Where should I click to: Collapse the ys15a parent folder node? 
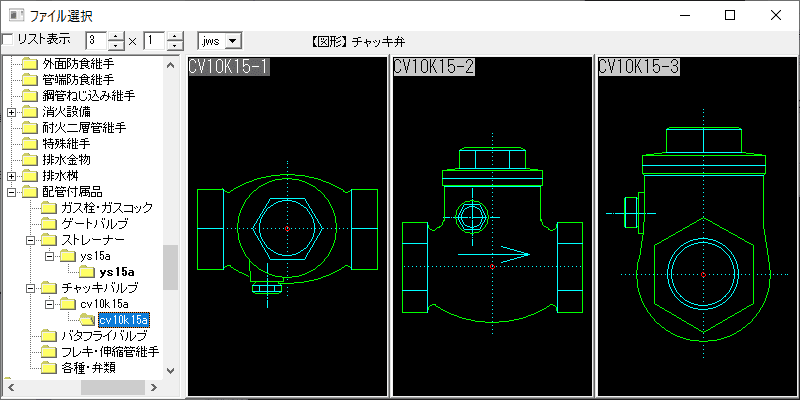pyautogui.click(x=49, y=256)
